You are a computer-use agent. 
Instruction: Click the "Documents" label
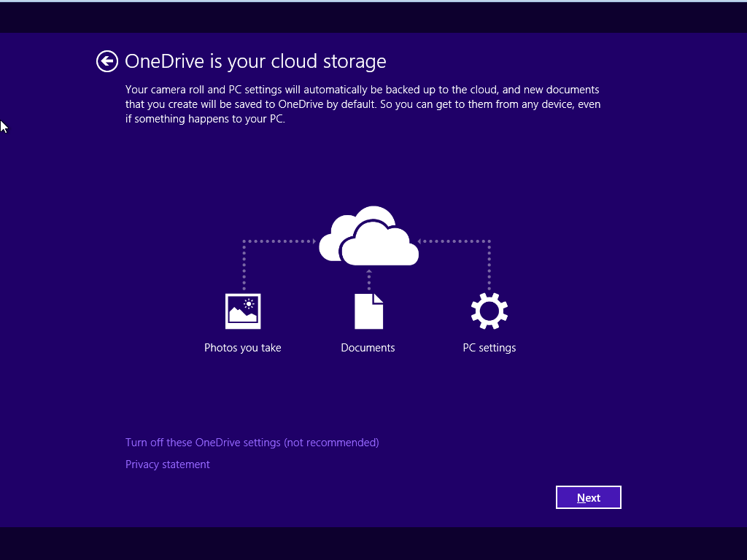point(368,348)
